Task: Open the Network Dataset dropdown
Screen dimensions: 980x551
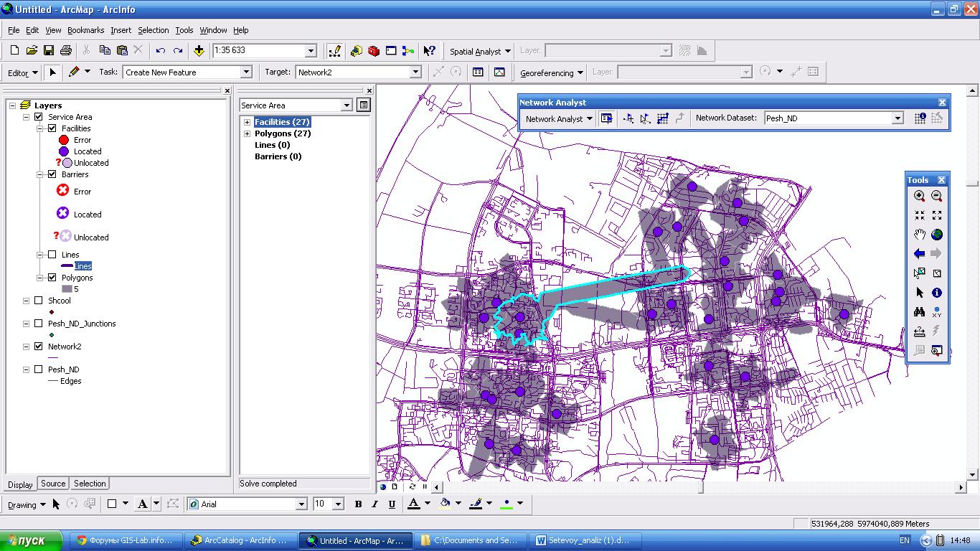Action: click(x=897, y=118)
